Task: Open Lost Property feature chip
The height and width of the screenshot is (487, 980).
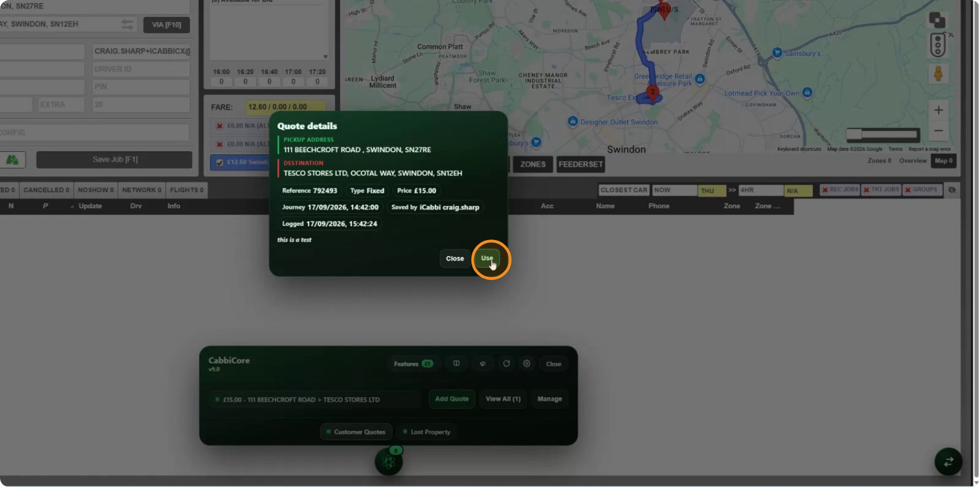Action: point(426,432)
